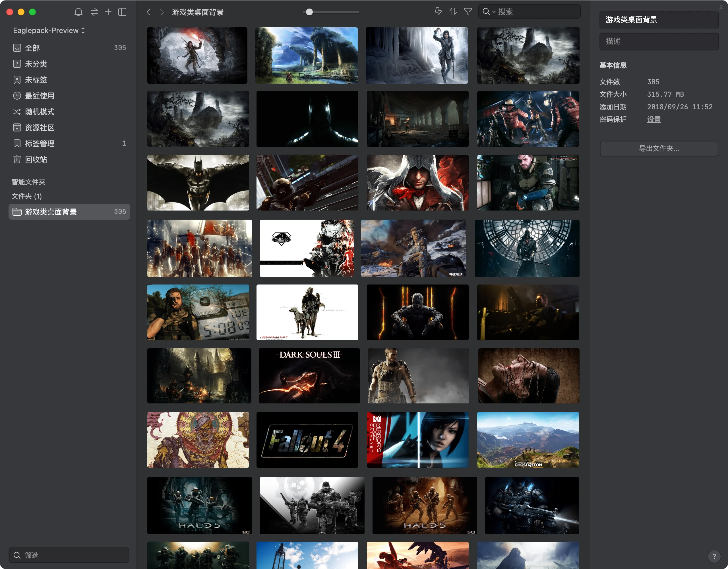Select the digital clock 5:08 thumbnail

[x=198, y=312]
